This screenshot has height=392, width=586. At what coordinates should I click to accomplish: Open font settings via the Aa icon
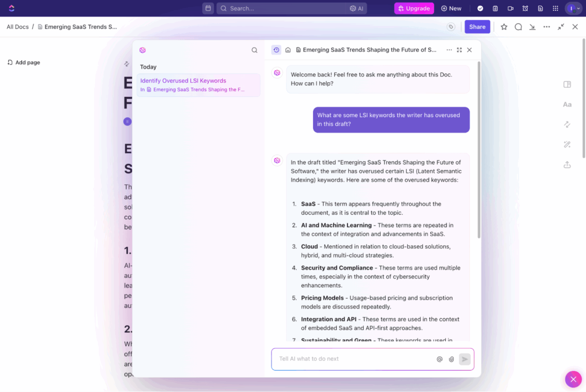point(567,104)
